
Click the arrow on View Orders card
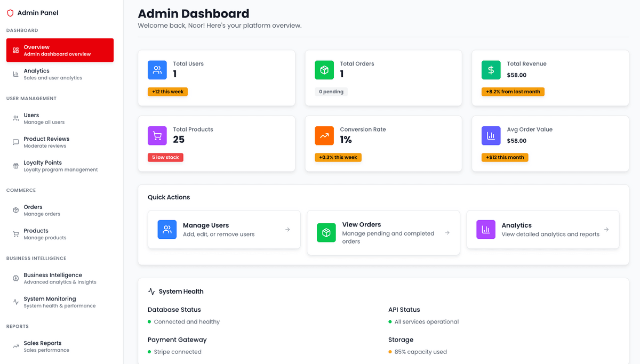(x=447, y=233)
